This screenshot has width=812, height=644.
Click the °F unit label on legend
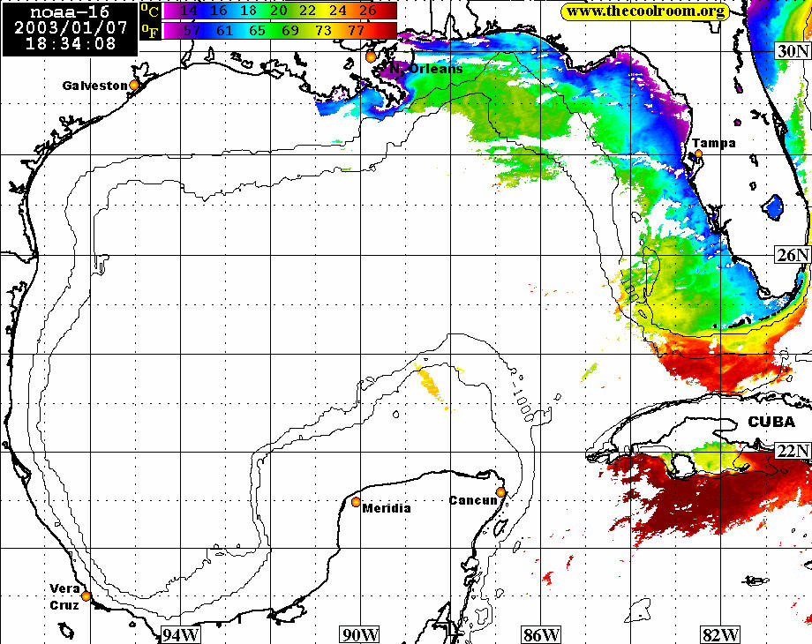click(x=150, y=32)
